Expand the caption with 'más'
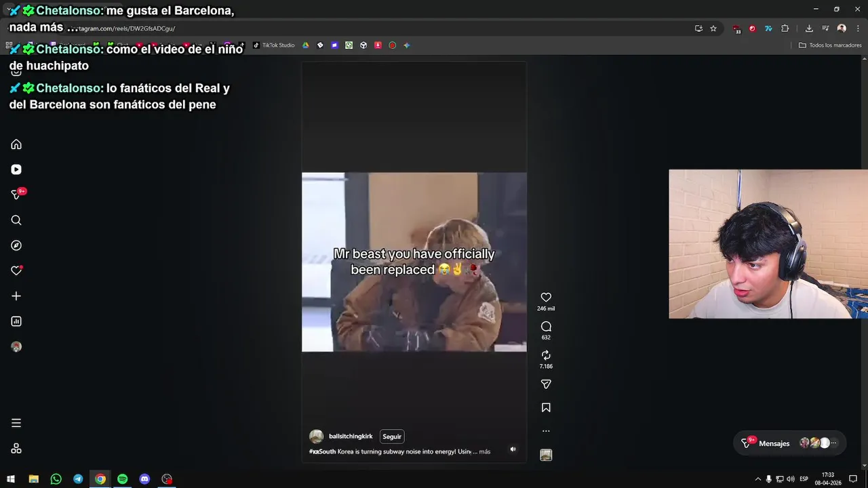868x488 pixels. pyautogui.click(x=485, y=451)
